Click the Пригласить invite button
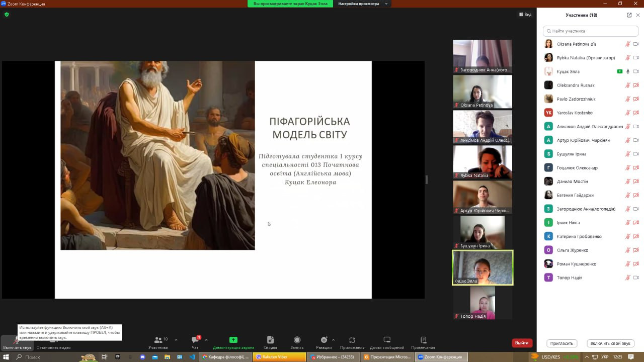Screen dimensions: 644x362 [x=561, y=343]
